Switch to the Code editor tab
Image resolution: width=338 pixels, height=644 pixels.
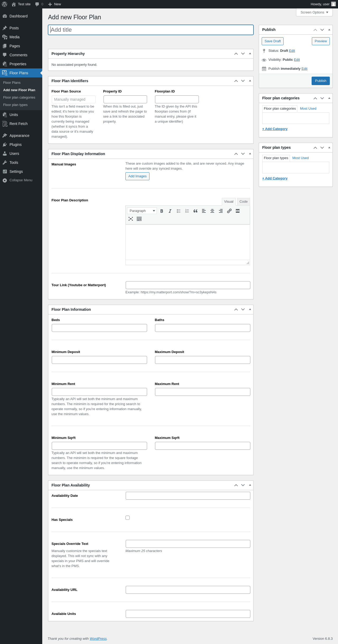243,202
